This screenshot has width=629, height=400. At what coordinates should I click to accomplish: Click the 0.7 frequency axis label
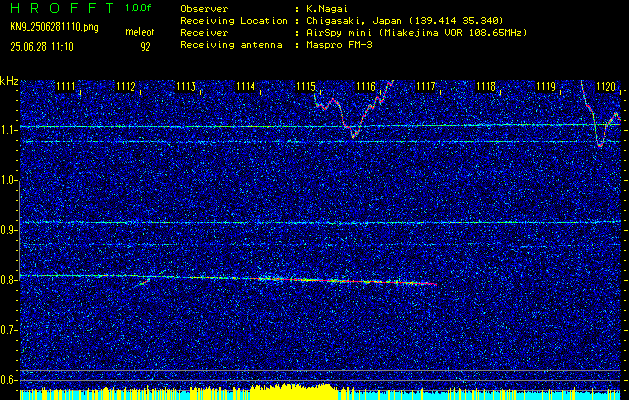click(x=8, y=330)
